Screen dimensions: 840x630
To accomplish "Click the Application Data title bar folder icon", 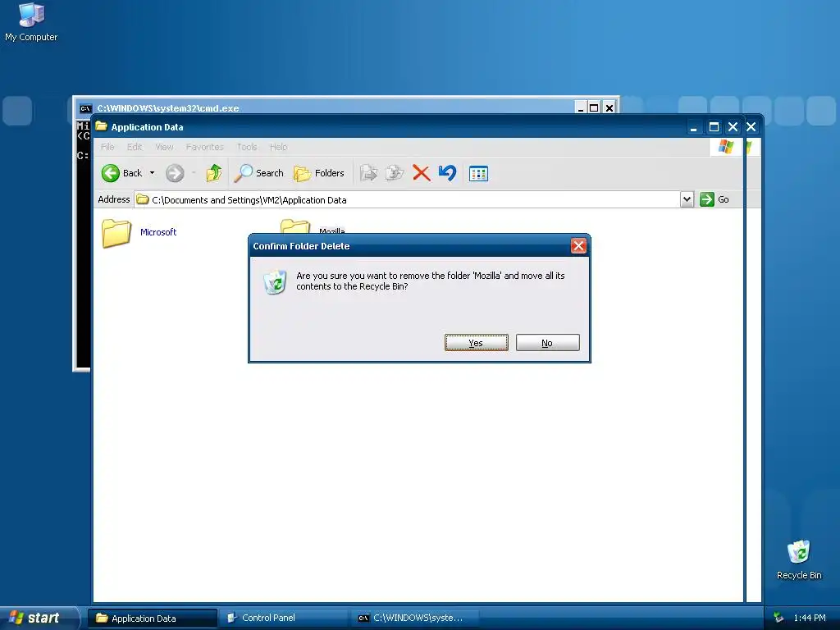I will click(x=101, y=126).
